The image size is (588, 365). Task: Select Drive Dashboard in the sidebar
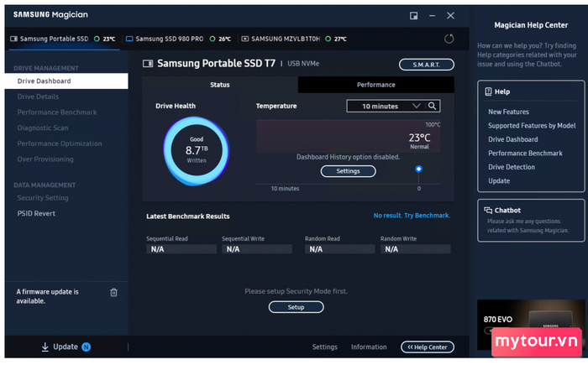point(66,81)
